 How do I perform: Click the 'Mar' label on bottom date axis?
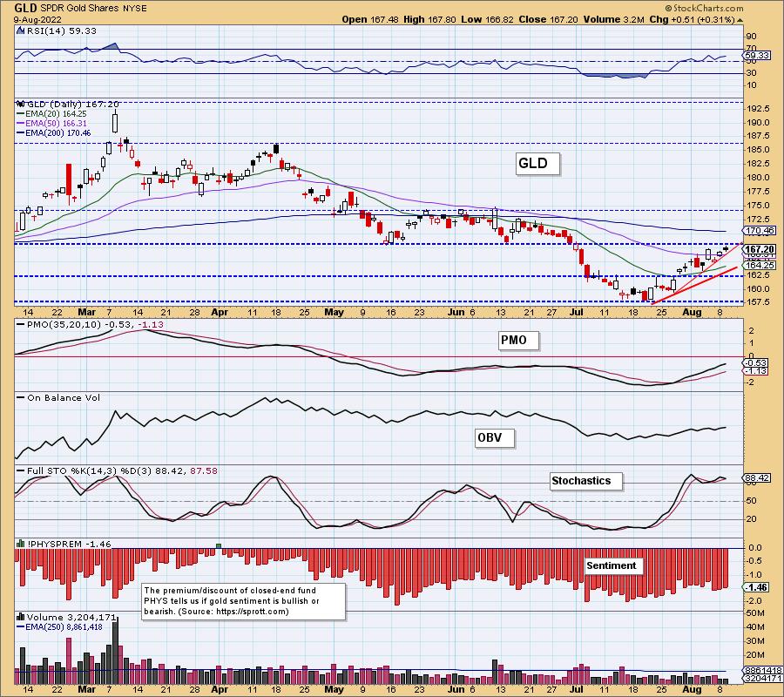pos(86,689)
